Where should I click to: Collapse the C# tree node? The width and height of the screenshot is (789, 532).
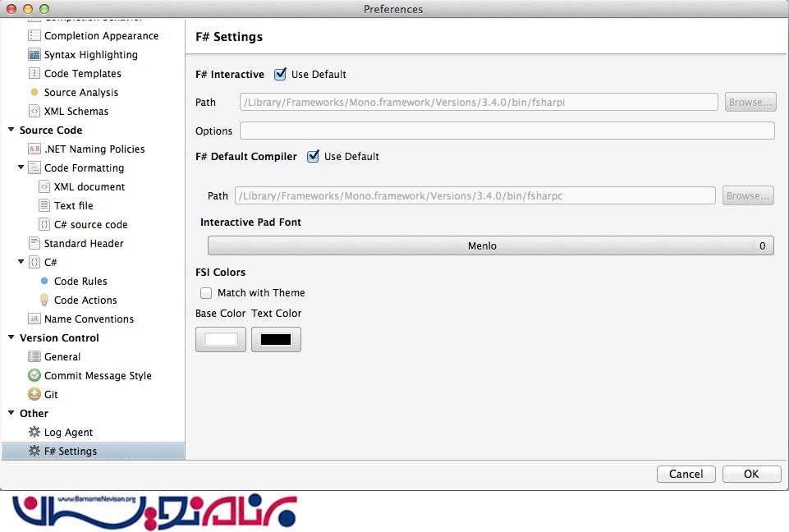21,262
